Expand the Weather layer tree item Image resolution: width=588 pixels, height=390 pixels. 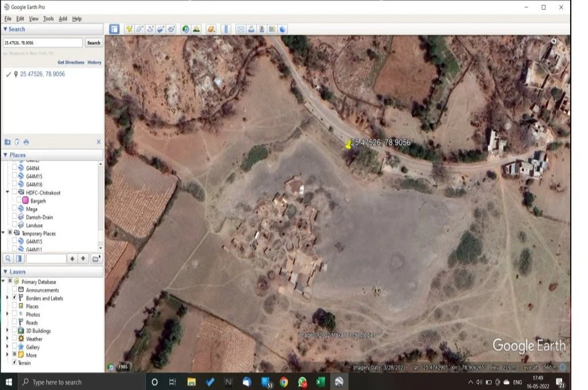pyautogui.click(x=7, y=338)
